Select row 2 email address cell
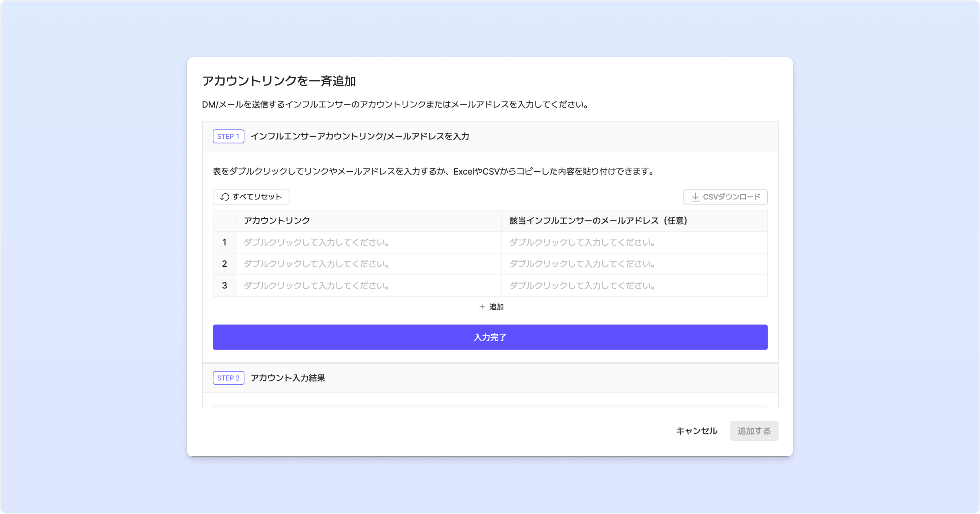 pyautogui.click(x=634, y=264)
